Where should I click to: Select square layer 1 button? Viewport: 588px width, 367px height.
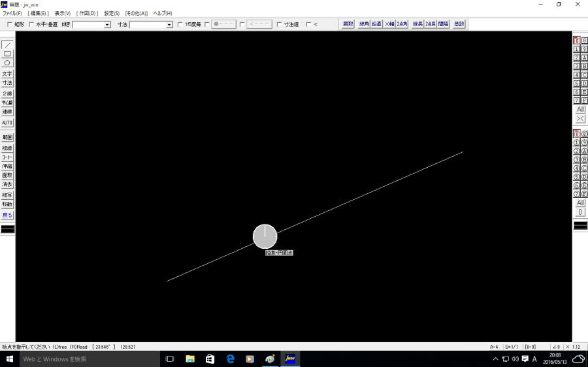point(577,49)
